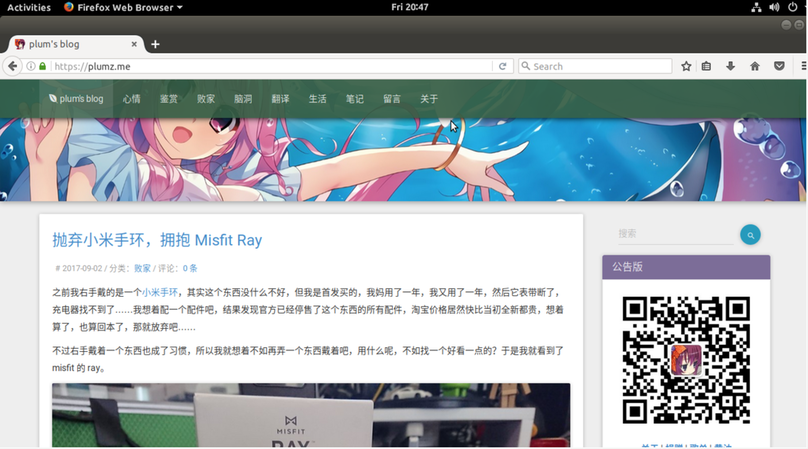The image size is (808, 449).
Task: Go back with the browser back arrow
Action: tap(12, 66)
